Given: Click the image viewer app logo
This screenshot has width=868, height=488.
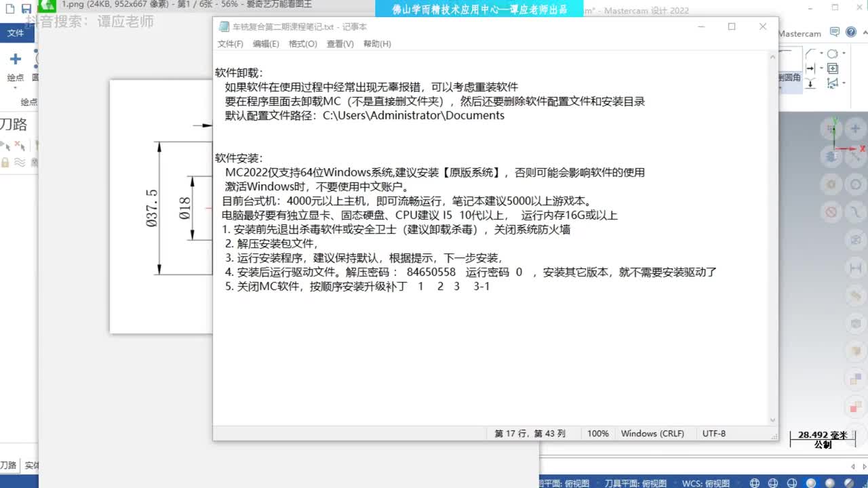Looking at the screenshot, I should 47,6.
